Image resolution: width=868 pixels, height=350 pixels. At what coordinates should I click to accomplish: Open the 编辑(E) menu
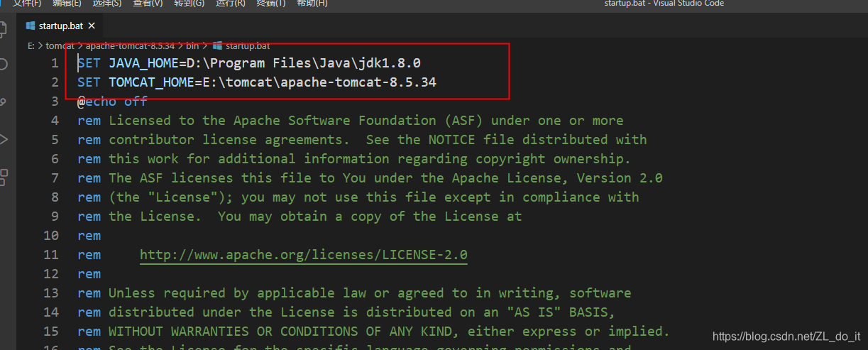[67, 3]
